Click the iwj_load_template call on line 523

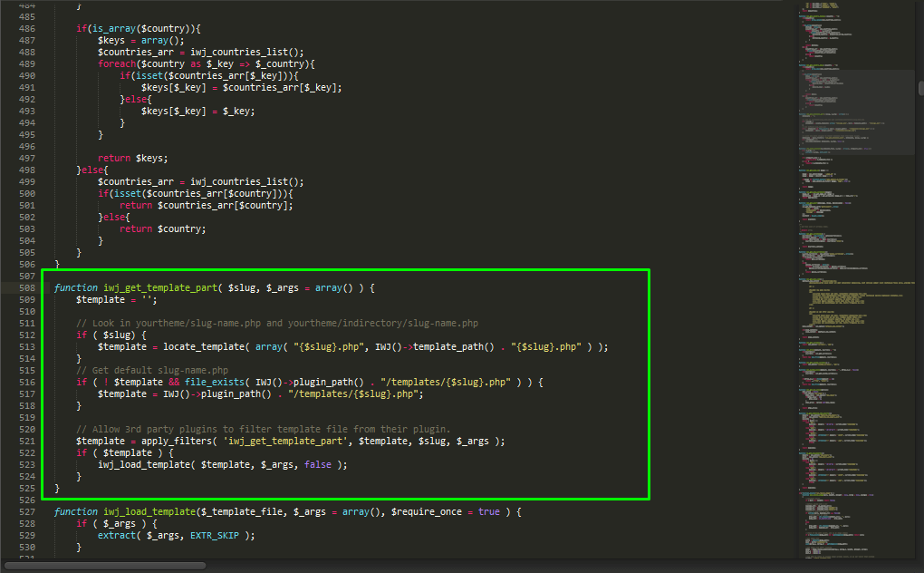coord(144,464)
